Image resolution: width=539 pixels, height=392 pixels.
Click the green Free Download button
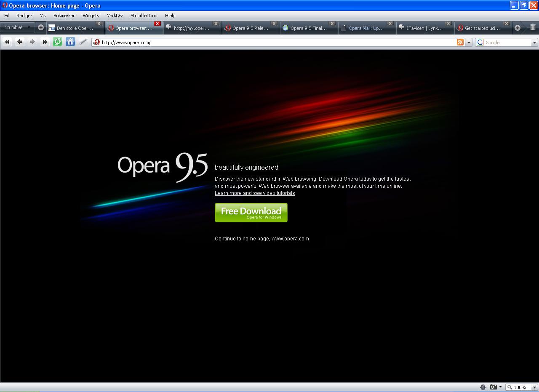[251, 213]
